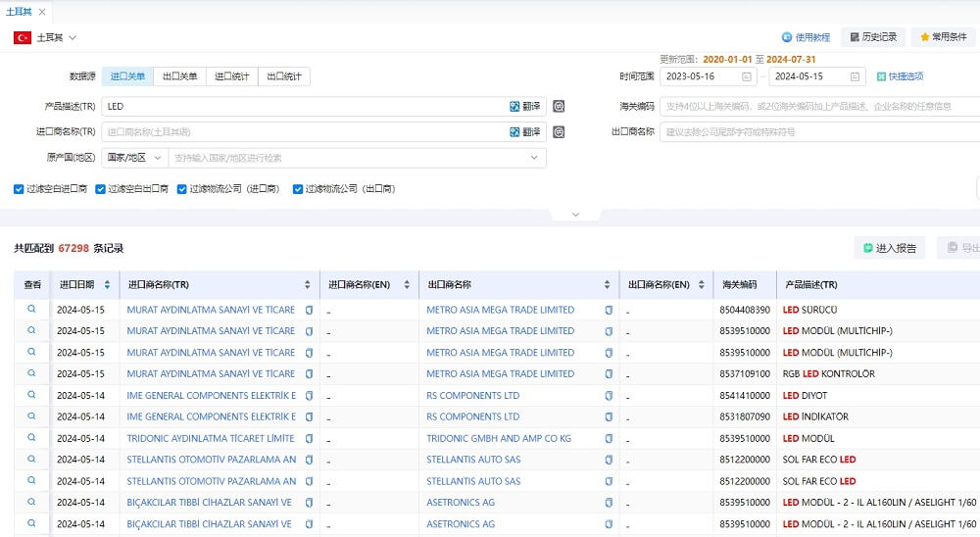980x537 pixels.
Task: Sort by 进口商名称(TR) column
Action: coord(308,284)
